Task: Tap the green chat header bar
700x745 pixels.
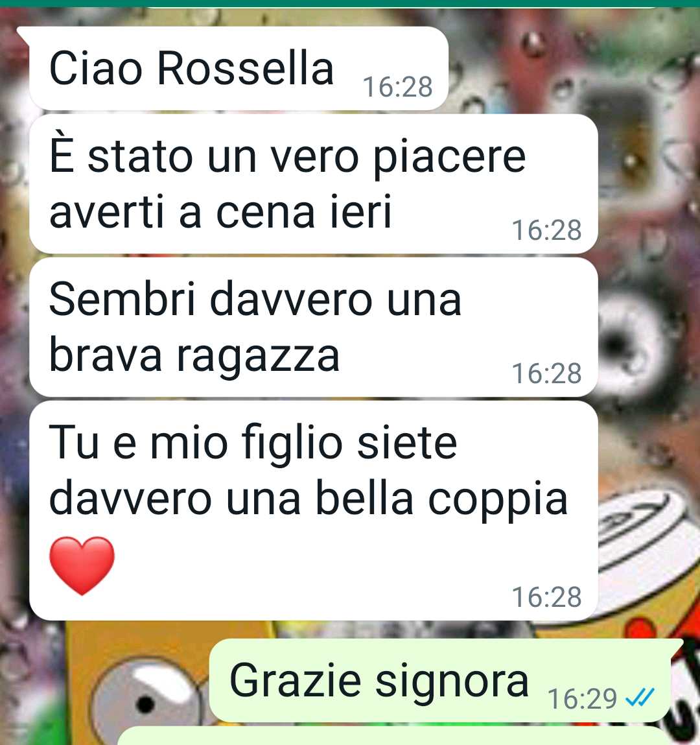Action: pos(350,3)
